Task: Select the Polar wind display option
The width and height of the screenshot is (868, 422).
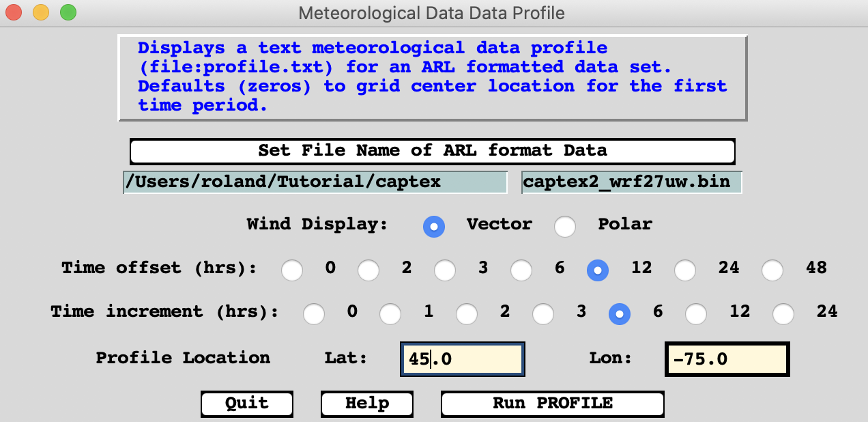Action: pyautogui.click(x=565, y=226)
